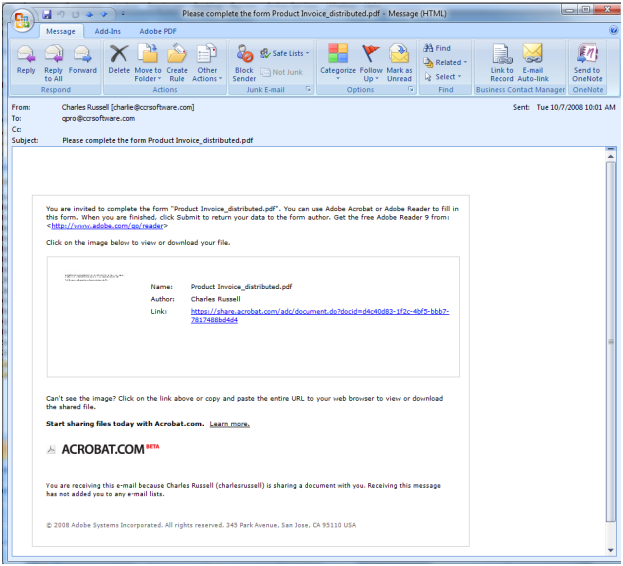Open Options group dialog launcher
Viewport: 623px width, 566px height.
click(411, 89)
